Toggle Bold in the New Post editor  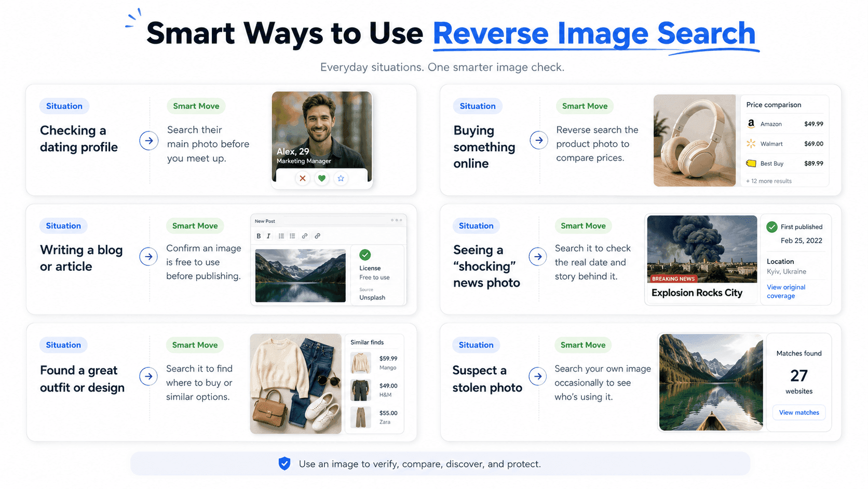259,236
